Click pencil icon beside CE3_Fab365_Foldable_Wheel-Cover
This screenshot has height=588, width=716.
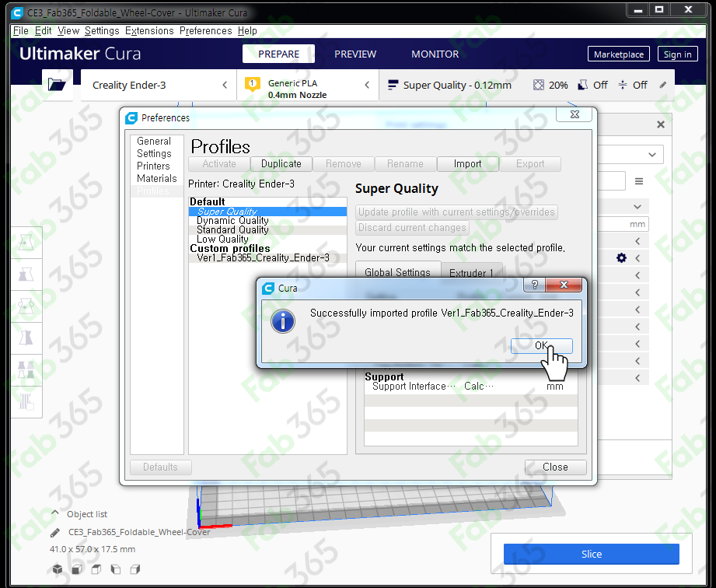pyautogui.click(x=55, y=532)
